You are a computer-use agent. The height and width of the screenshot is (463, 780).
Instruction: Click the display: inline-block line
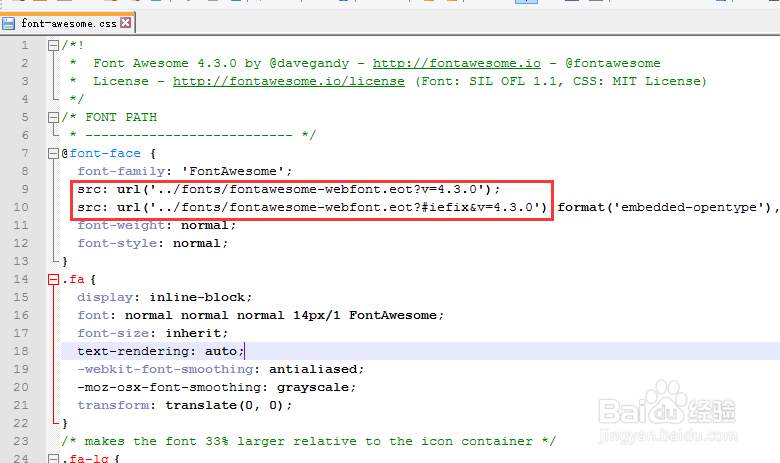tap(165, 297)
